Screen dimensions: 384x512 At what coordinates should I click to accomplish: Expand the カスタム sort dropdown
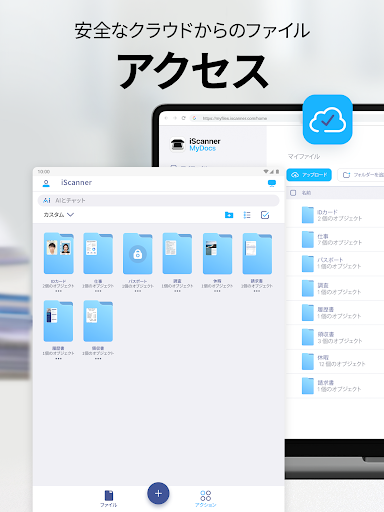pyautogui.click(x=58, y=215)
